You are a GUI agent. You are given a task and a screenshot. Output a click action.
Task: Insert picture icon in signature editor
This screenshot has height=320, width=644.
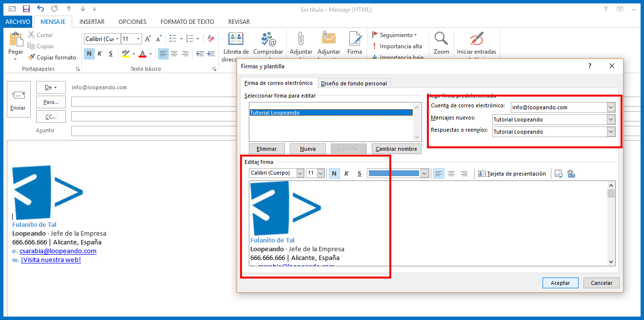tap(559, 173)
